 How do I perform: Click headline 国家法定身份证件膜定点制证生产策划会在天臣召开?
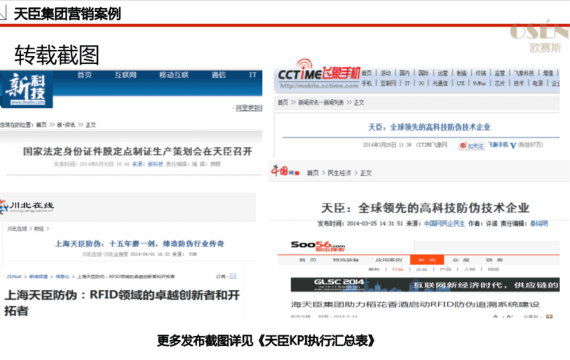137,151
